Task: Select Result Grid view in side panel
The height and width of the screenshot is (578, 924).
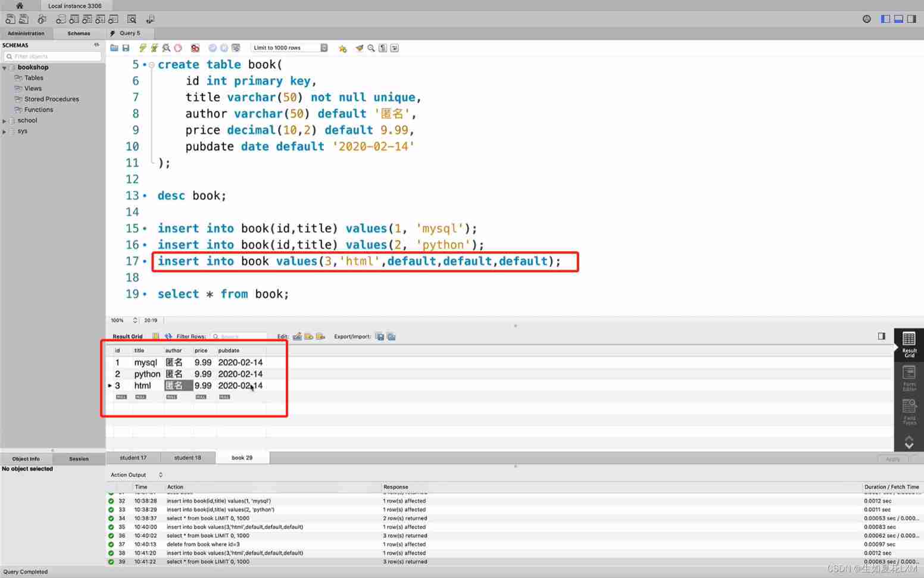Action: coord(909,345)
